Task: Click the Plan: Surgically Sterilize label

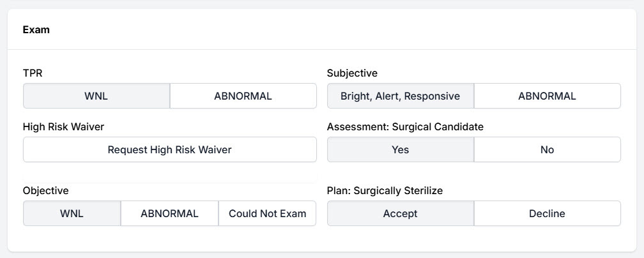Action: 385,191
